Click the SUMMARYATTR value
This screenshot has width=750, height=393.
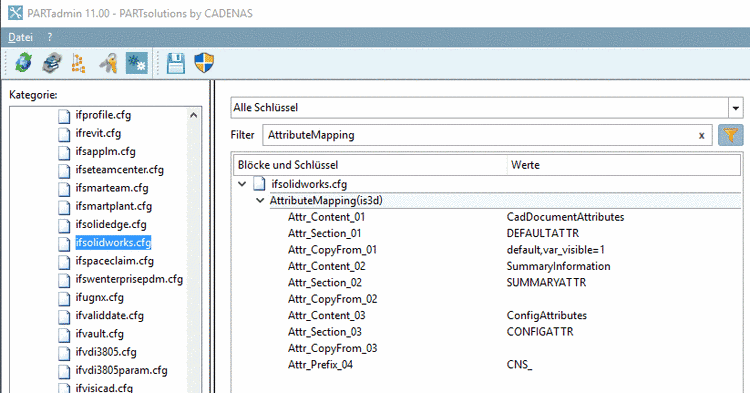[x=546, y=283]
